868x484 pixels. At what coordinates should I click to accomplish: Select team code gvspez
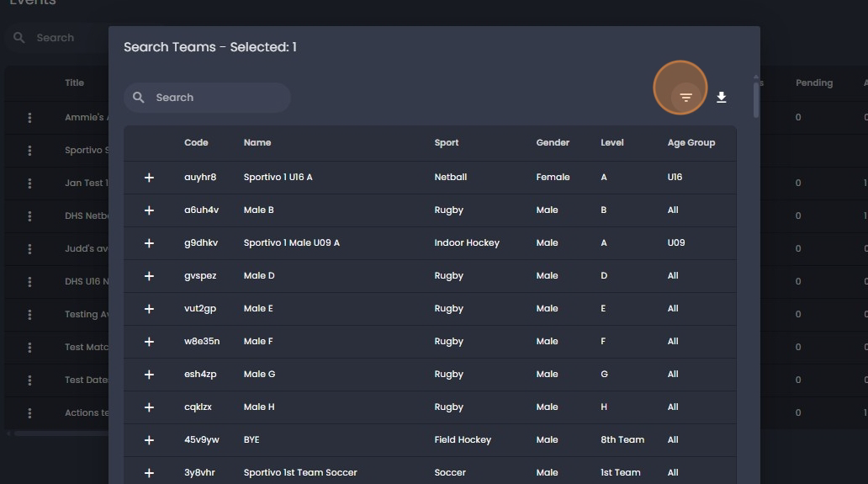point(200,275)
